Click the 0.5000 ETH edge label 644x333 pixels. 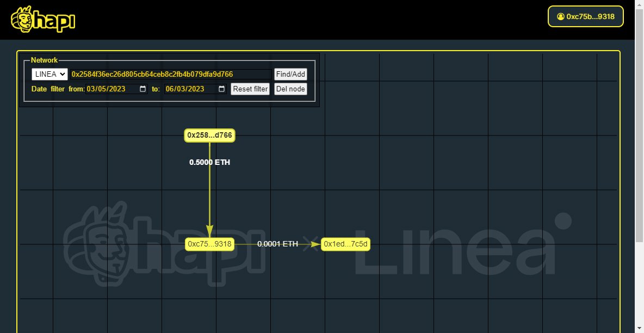pyautogui.click(x=209, y=162)
